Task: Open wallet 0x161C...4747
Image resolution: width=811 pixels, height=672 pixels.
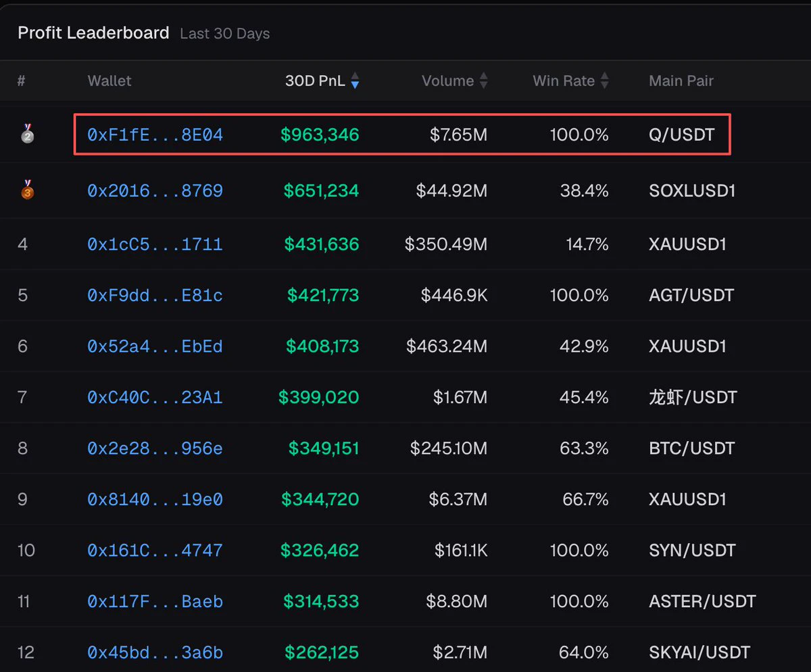Action: (155, 550)
